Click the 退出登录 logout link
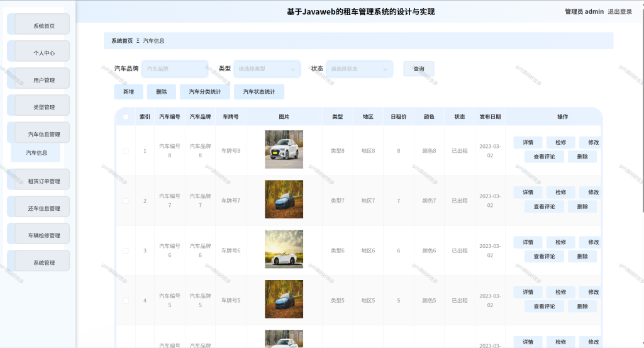Image resolution: width=644 pixels, height=348 pixels. (x=619, y=11)
